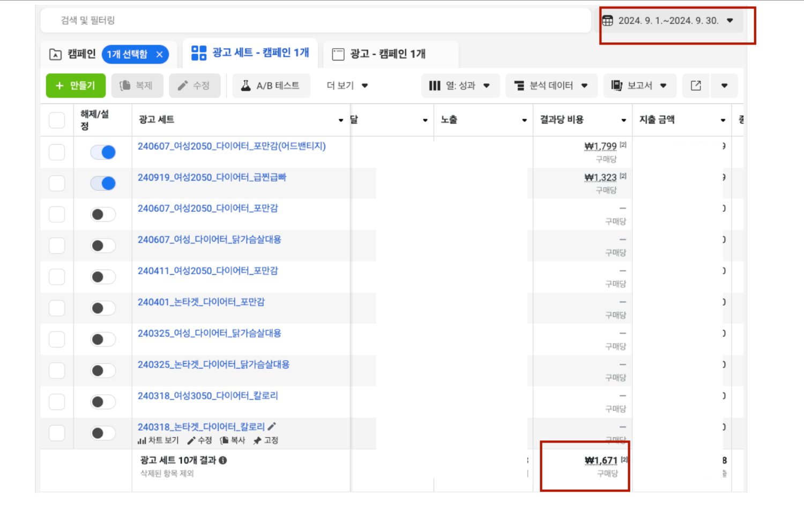Screen dimensions: 804x532
Task: Click the pencil edit icon beside 240318_논타겟_다이어터_칼로리
Action: point(272,426)
